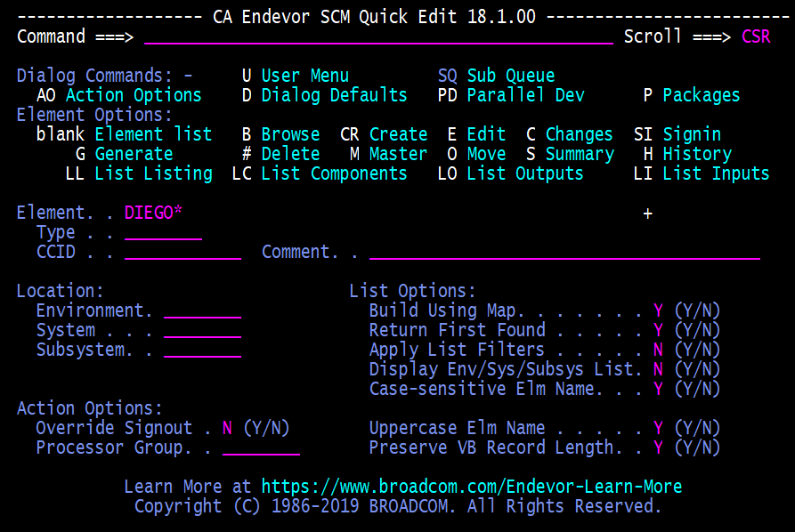Viewport: 795px width, 532px height.
Task: Toggle the Override Signout value
Action: (x=227, y=428)
